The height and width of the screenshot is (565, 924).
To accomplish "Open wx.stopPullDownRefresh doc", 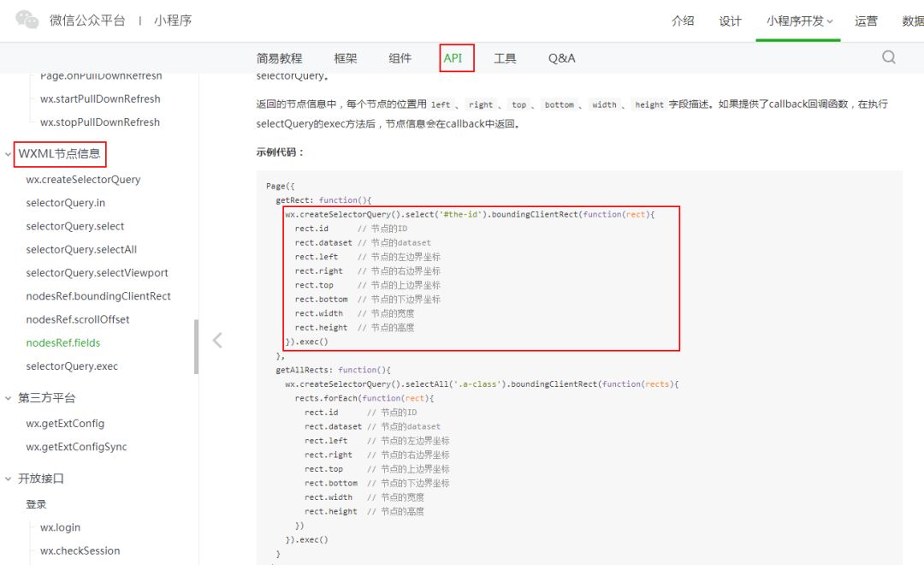I will 99,122.
